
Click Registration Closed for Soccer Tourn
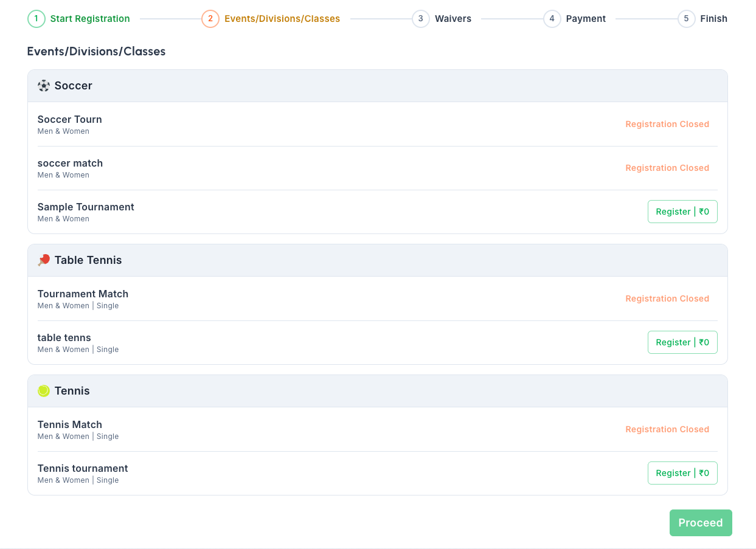coord(667,124)
